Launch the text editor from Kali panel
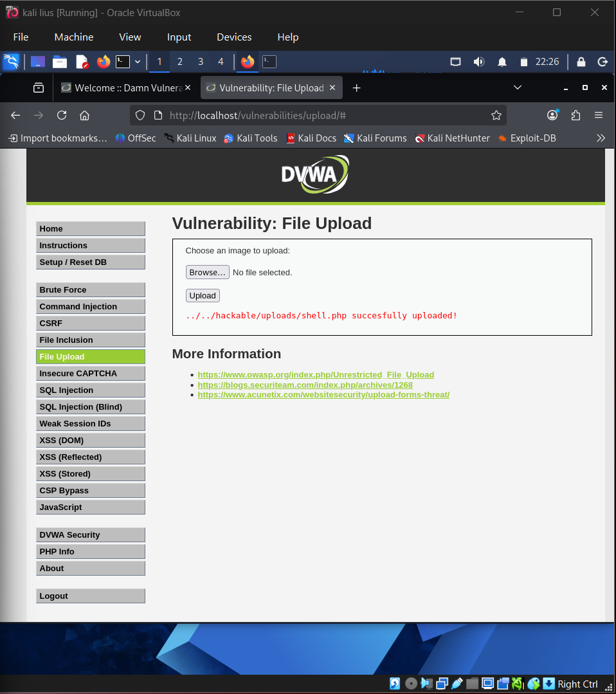This screenshot has height=694, width=616. [82, 62]
